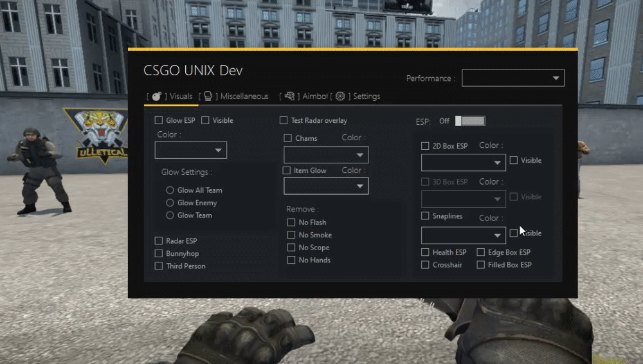This screenshot has width=643, height=364.
Task: Enable the Glow ESP checkbox
Action: [159, 120]
